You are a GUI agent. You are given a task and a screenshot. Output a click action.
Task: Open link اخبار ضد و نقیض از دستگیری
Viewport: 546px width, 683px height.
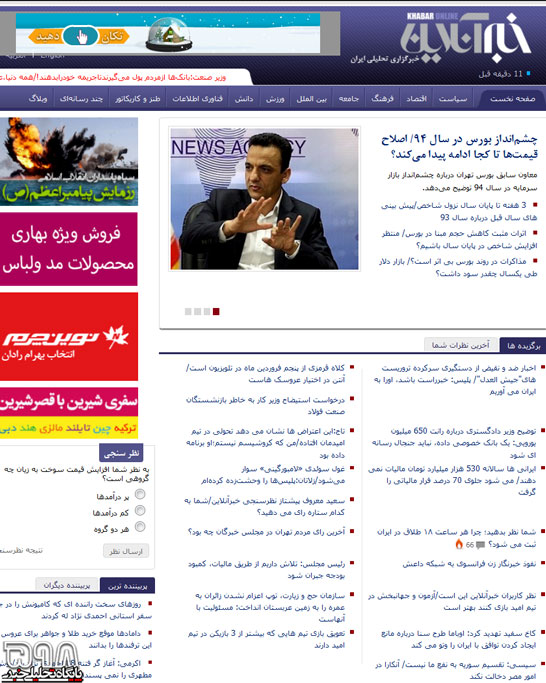point(455,379)
